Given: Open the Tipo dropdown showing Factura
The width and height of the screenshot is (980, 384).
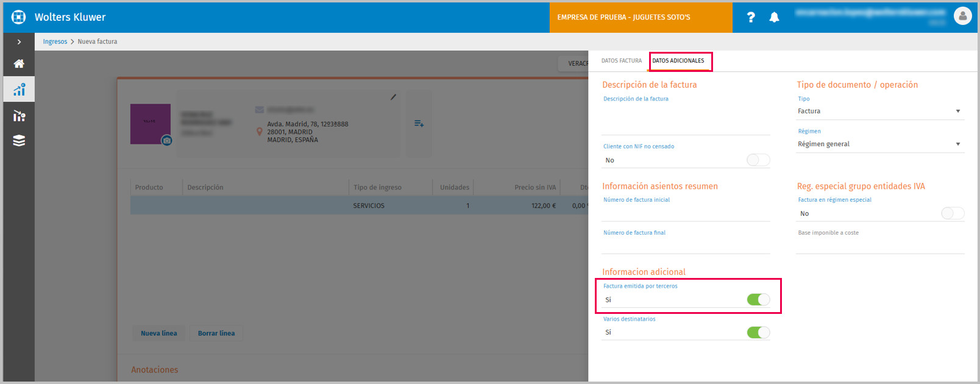Looking at the screenshot, I should click(x=880, y=112).
